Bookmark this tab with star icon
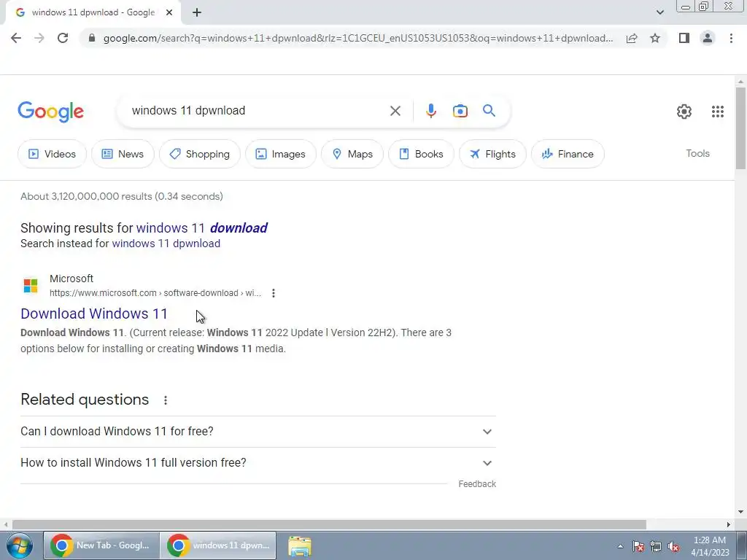The width and height of the screenshot is (747, 560). [655, 38]
